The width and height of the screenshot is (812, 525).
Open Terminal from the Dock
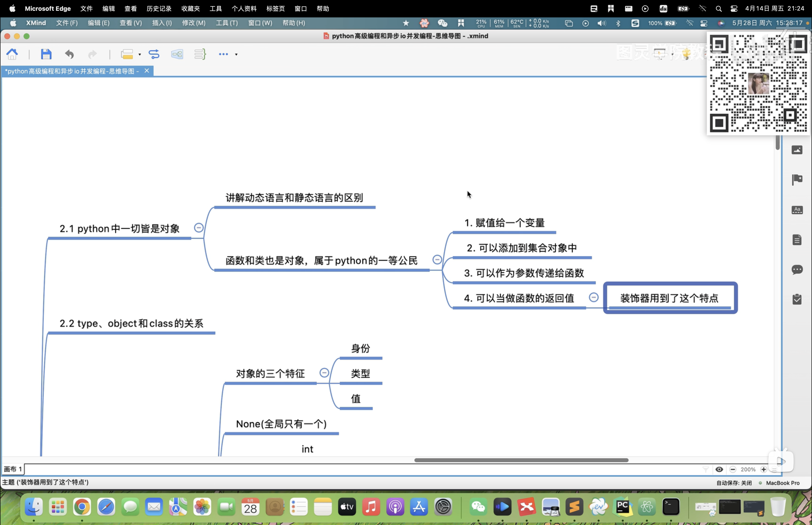671,507
